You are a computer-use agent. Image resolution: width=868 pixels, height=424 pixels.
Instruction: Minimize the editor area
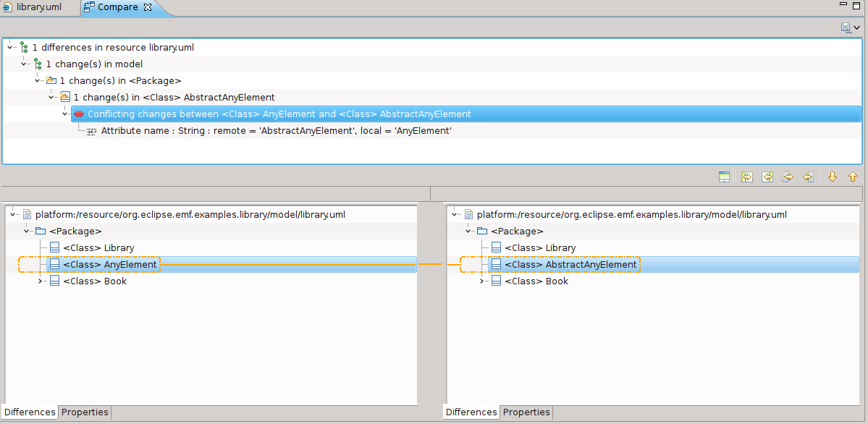pyautogui.click(x=843, y=4)
